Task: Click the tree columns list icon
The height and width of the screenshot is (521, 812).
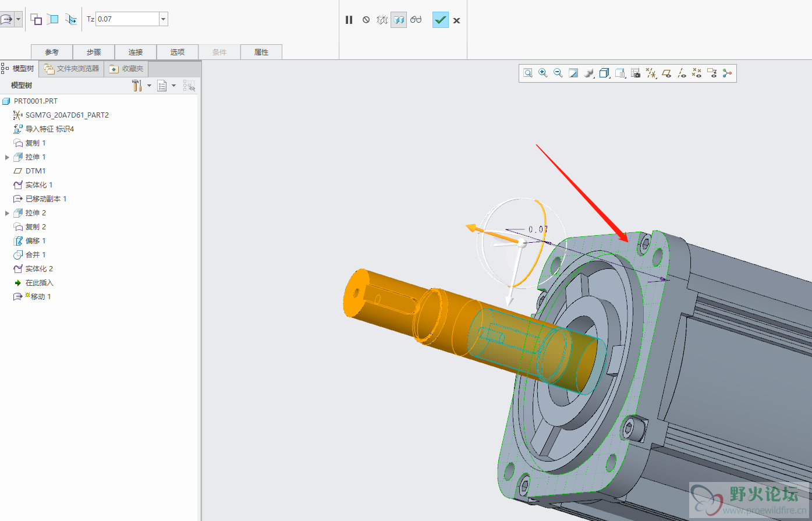Action: [162, 86]
